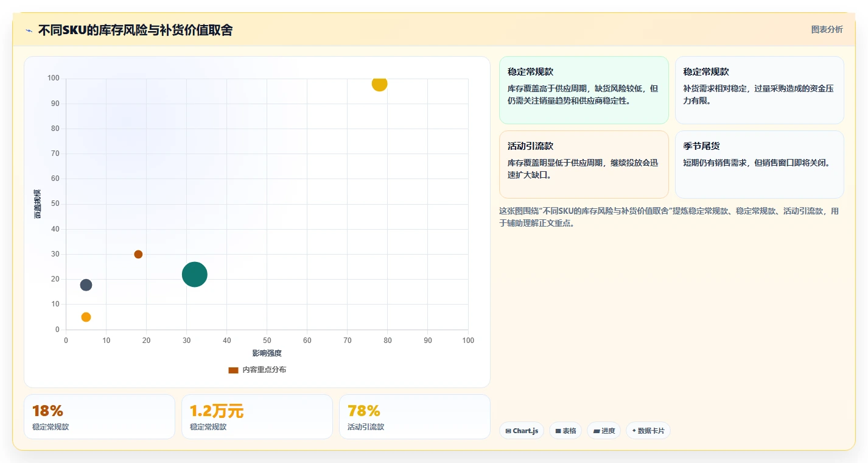Select the large teal bubble in chart
The width and height of the screenshot is (868, 463).
(195, 274)
